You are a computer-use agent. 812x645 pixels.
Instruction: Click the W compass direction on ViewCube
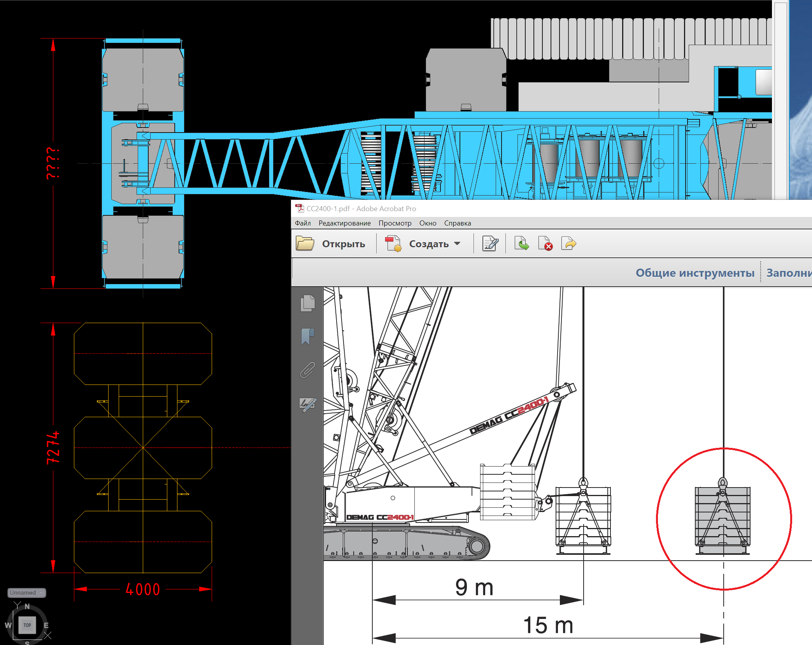point(8,626)
